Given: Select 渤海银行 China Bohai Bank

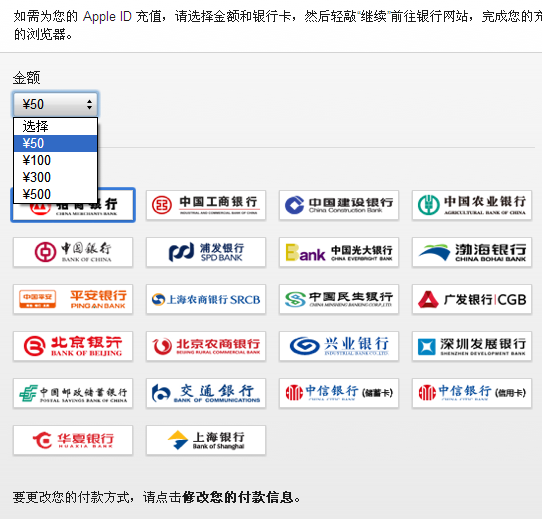Looking at the screenshot, I should (472, 252).
